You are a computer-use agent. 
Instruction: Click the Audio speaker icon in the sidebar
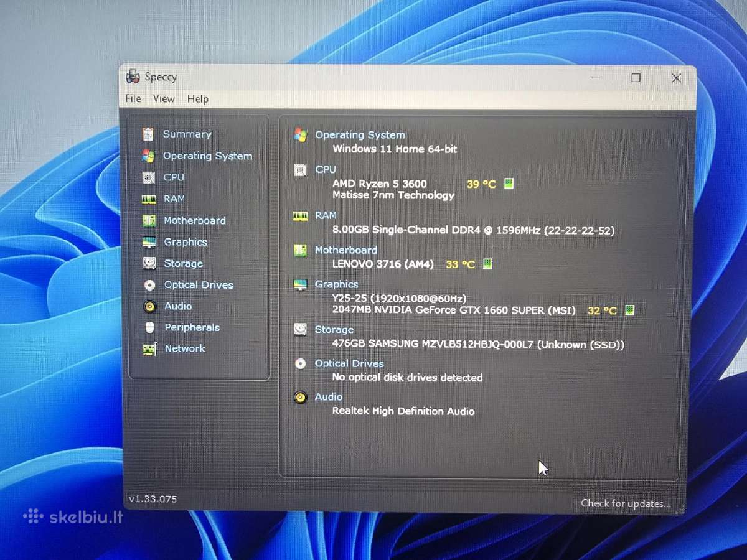pos(149,306)
